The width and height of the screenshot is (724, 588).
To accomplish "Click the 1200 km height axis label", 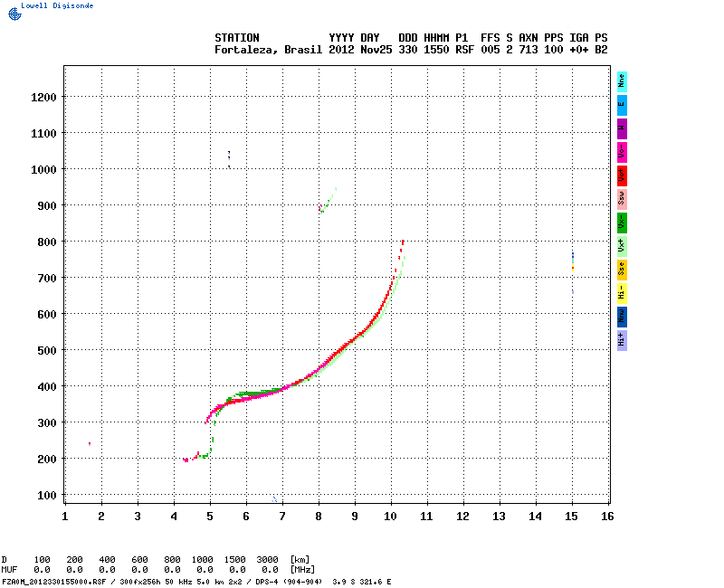I will 43,98.
